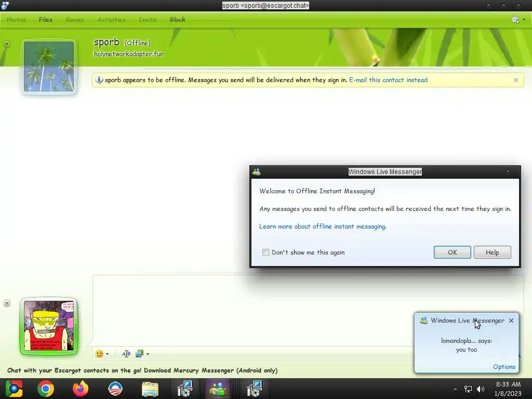Image resolution: width=532 pixels, height=399 pixels.
Task: Dismiss the offline notice bar
Action: click(x=516, y=80)
